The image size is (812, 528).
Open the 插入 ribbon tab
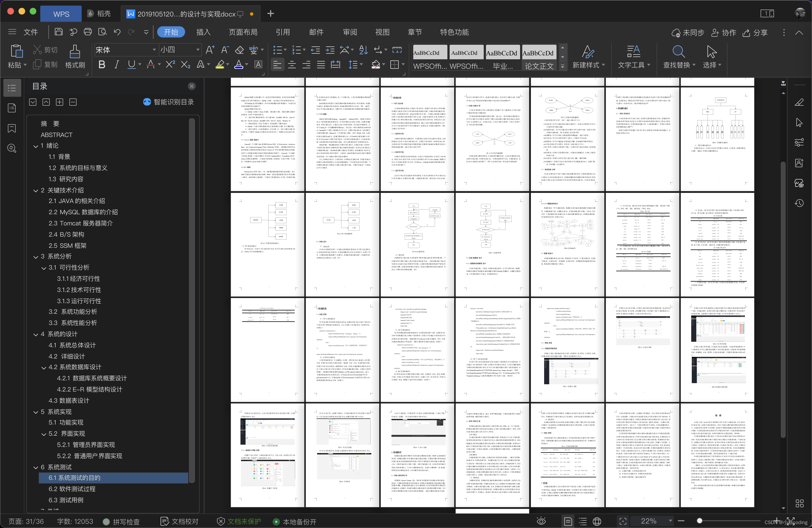tap(203, 32)
